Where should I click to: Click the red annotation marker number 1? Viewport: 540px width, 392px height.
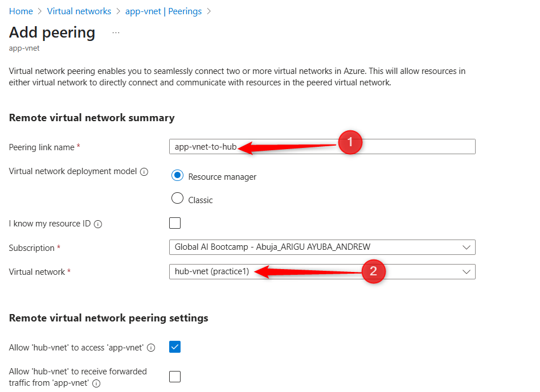click(x=350, y=143)
